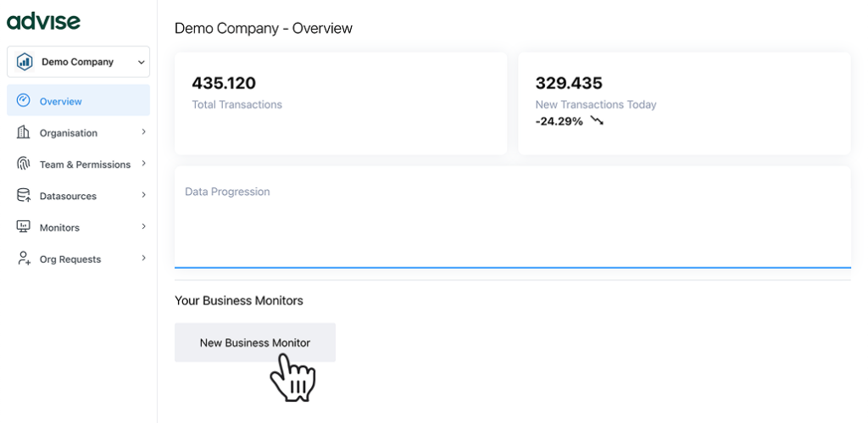This screenshot has height=423, width=868.
Task: Click the Team & Permissions fingerprint icon
Action: point(24,164)
